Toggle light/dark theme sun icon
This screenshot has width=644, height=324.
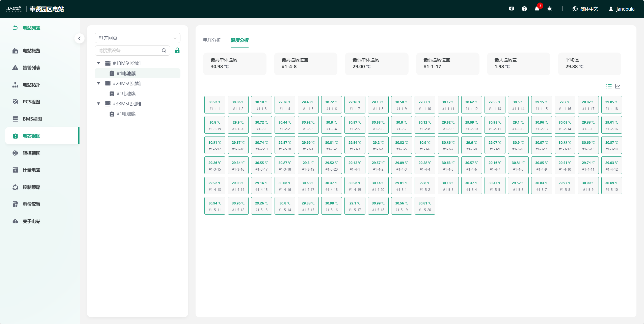(x=549, y=9)
